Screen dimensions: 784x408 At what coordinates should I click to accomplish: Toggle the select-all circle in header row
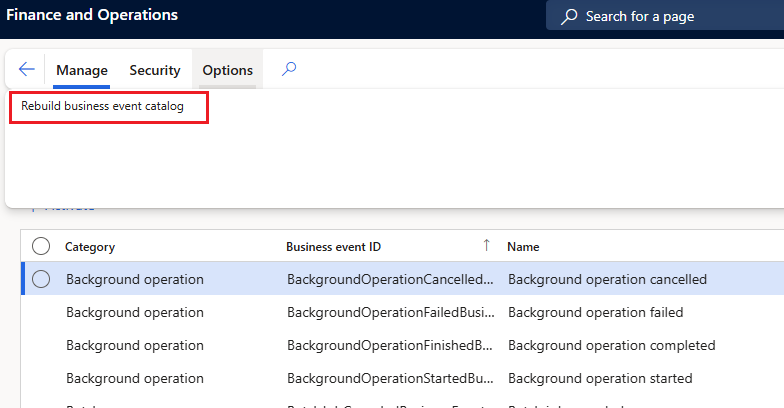point(41,246)
